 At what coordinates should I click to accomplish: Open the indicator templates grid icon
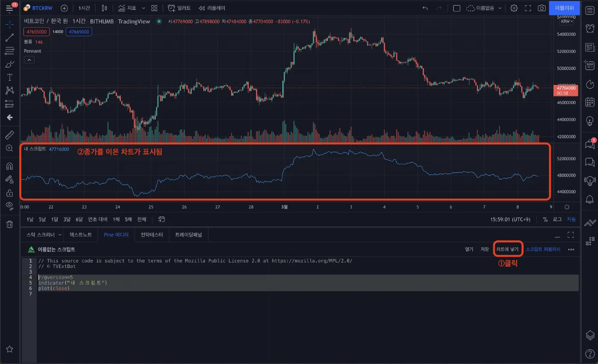pos(154,8)
